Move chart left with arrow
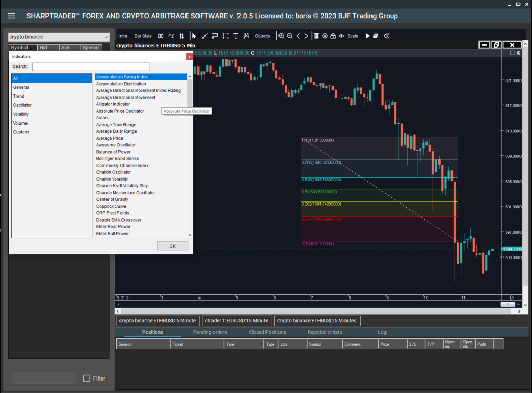Screen dimensions: 532x393 298,36
